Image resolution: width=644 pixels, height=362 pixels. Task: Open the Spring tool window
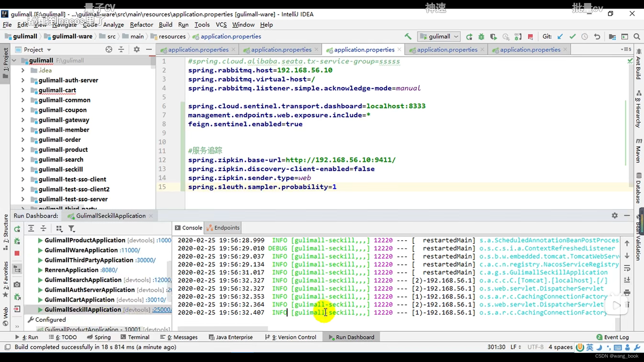click(x=99, y=337)
